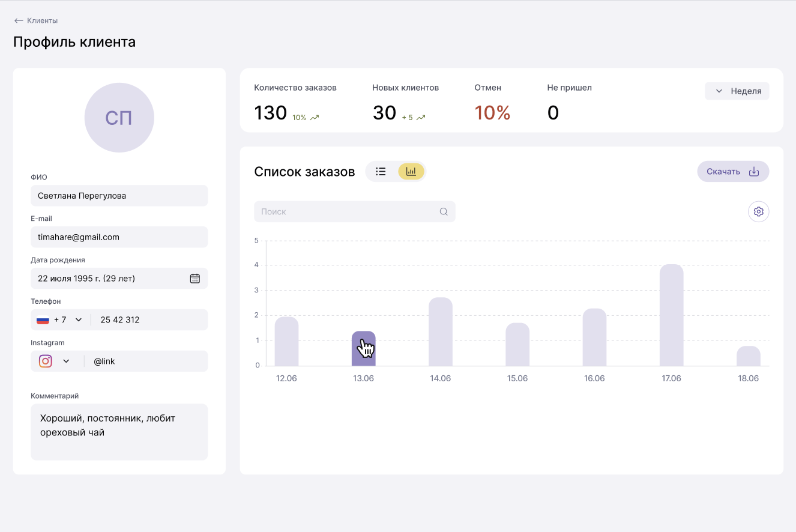
Task: Click the 12.06 bar in chart
Action: pos(287,342)
